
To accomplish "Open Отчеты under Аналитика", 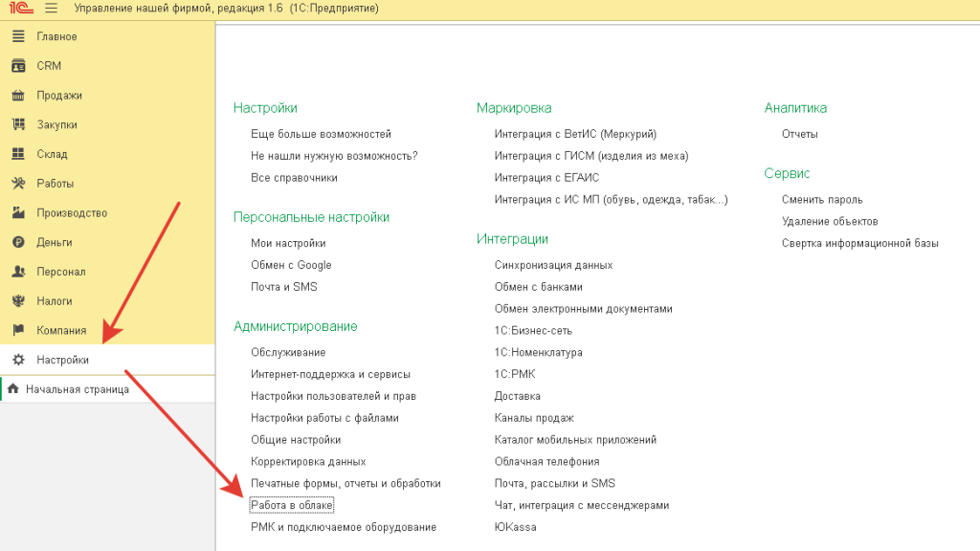I will [x=799, y=134].
